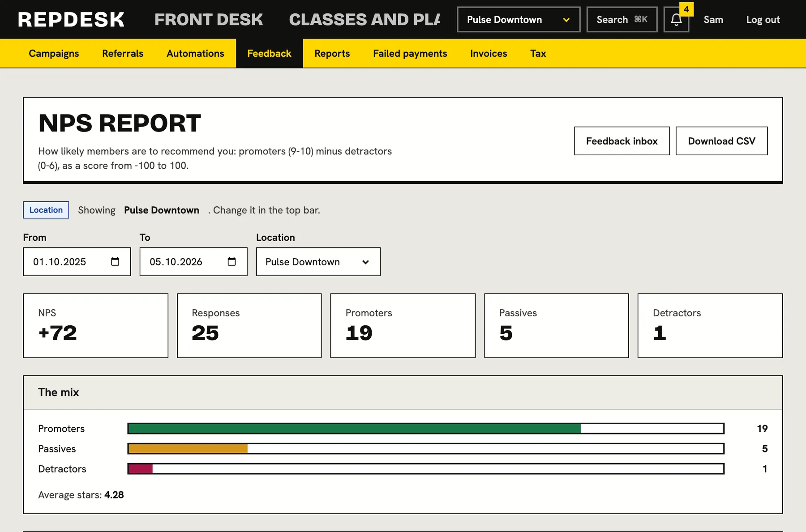Click the green Promoters progress bar
This screenshot has height=532, width=806.
(425, 429)
